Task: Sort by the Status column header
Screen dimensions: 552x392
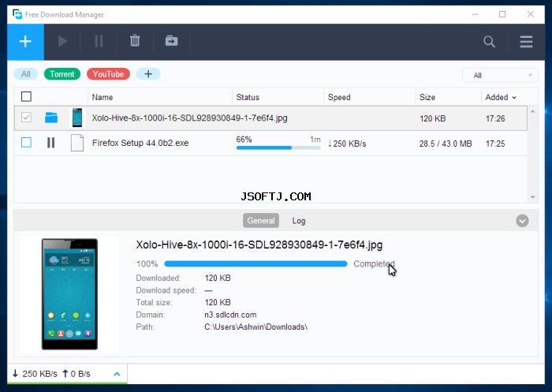Action: click(x=248, y=97)
